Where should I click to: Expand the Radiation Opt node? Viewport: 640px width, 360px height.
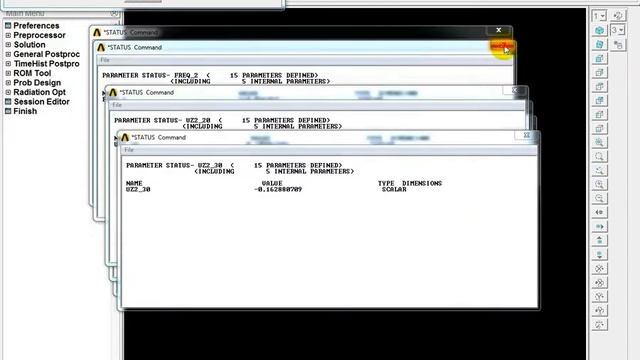(8, 92)
